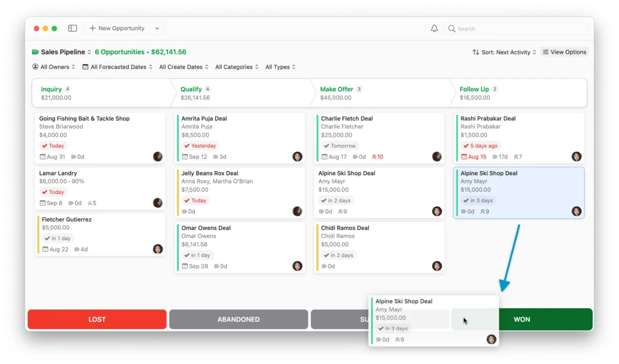Open the View Options panel
The height and width of the screenshot is (364, 619).
click(564, 52)
